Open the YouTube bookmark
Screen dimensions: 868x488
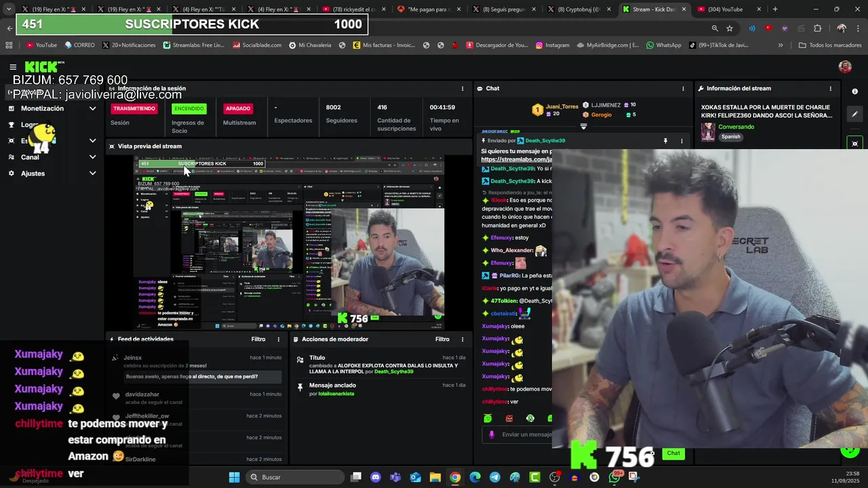tap(41, 45)
